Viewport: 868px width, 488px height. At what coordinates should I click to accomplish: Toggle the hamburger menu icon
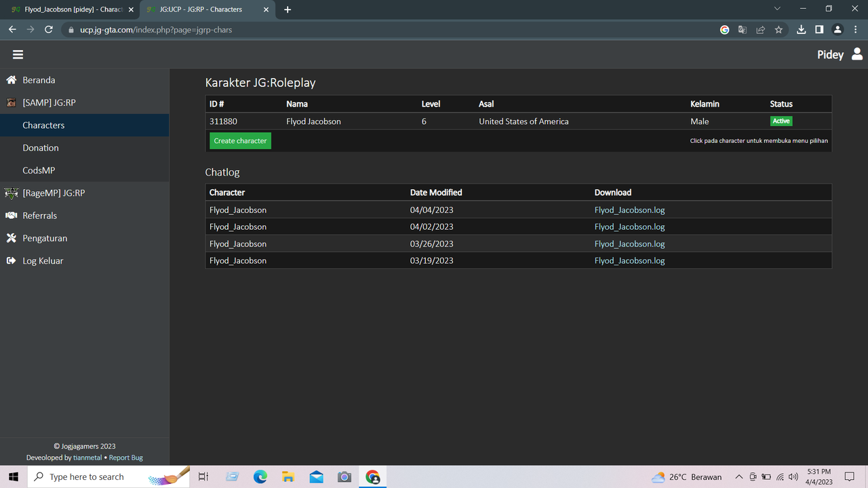pyautogui.click(x=18, y=55)
